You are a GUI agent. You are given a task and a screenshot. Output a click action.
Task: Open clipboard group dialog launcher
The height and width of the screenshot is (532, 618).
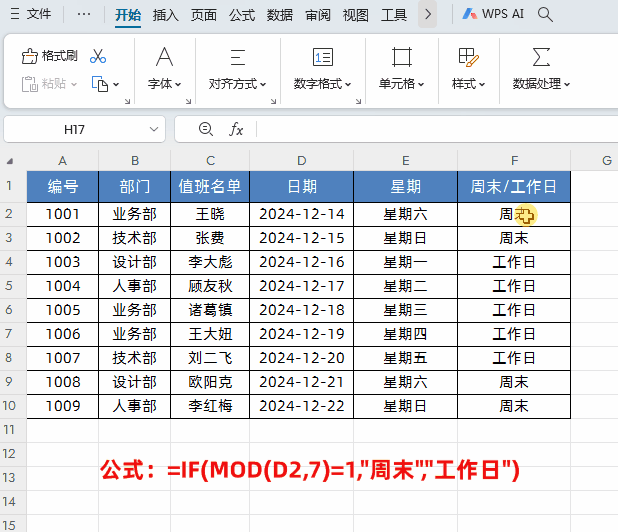[127, 102]
